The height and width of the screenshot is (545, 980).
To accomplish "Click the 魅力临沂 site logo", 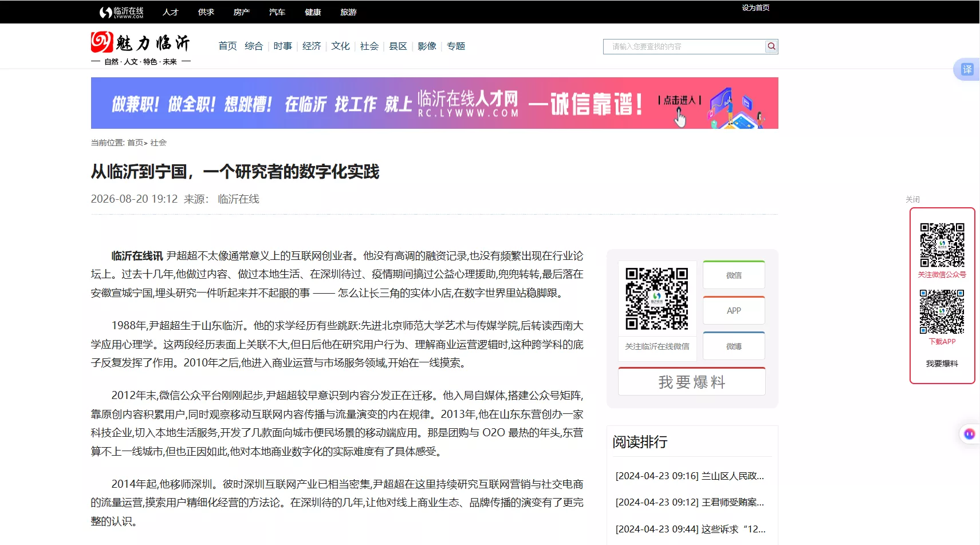I will pos(141,48).
